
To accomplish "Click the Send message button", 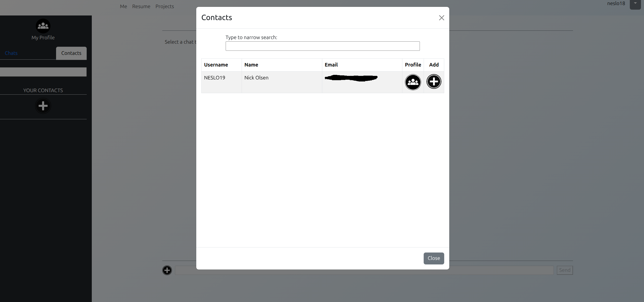I will pyautogui.click(x=565, y=270).
